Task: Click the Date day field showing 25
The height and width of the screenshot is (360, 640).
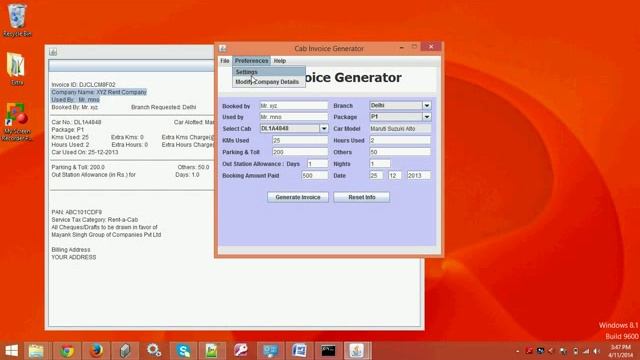Action: [x=376, y=176]
